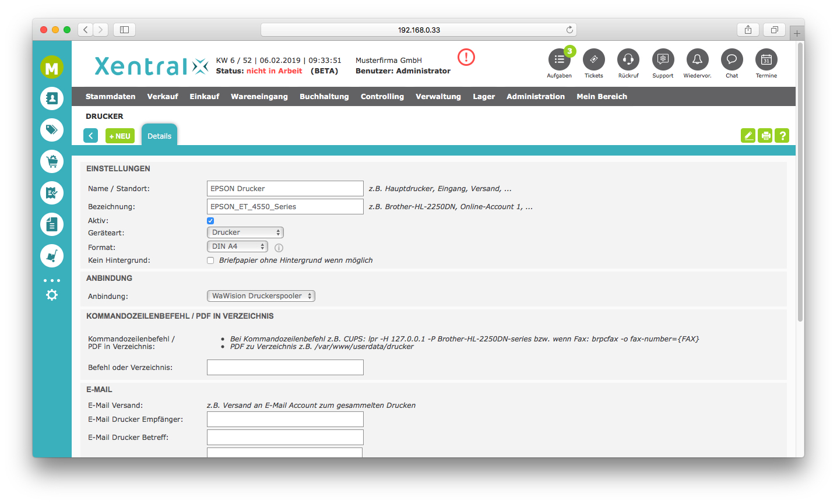The height and width of the screenshot is (504, 837).
Task: Click the red exclamation warning icon
Action: [x=466, y=57]
